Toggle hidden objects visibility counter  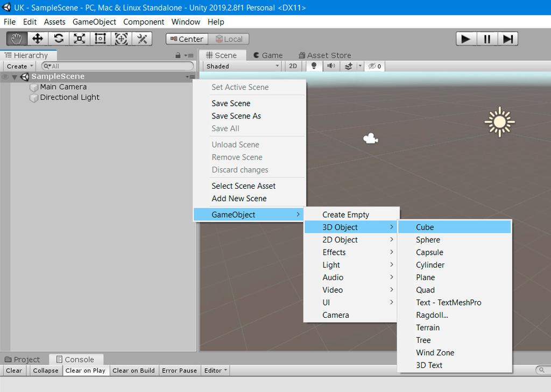(x=375, y=66)
